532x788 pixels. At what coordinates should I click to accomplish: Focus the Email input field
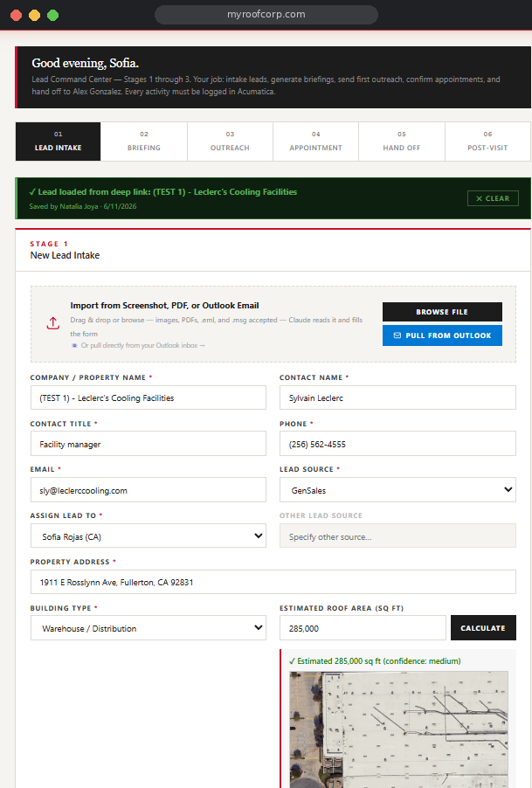pyautogui.click(x=149, y=490)
